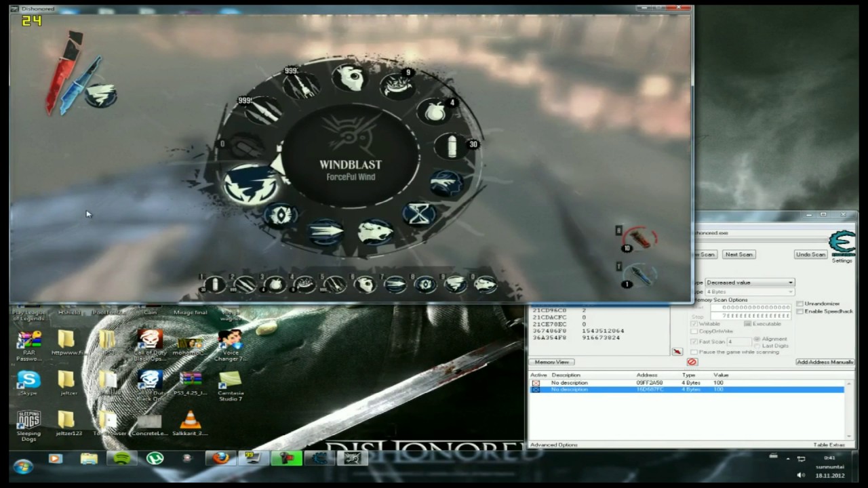Open Skype desktop shortcut
This screenshot has width=868, height=488.
[x=28, y=383]
